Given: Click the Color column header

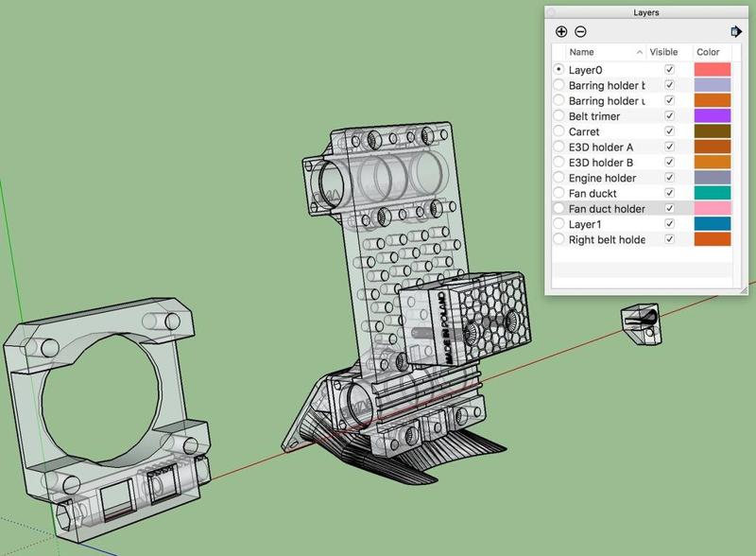Looking at the screenshot, I should (708, 52).
